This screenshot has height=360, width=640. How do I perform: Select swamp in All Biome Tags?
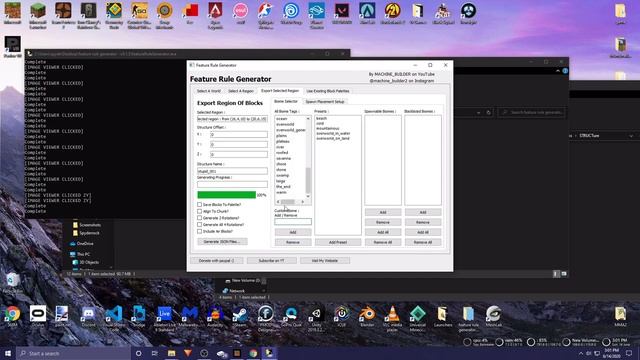click(282, 176)
